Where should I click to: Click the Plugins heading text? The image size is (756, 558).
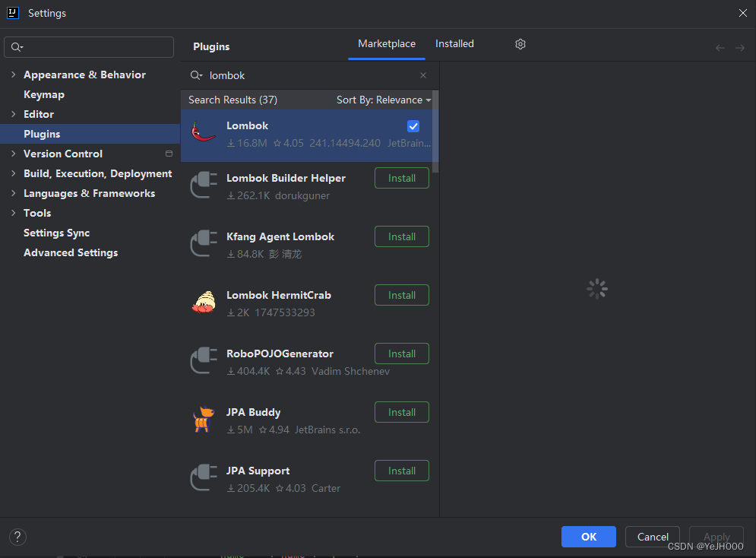[x=211, y=47]
